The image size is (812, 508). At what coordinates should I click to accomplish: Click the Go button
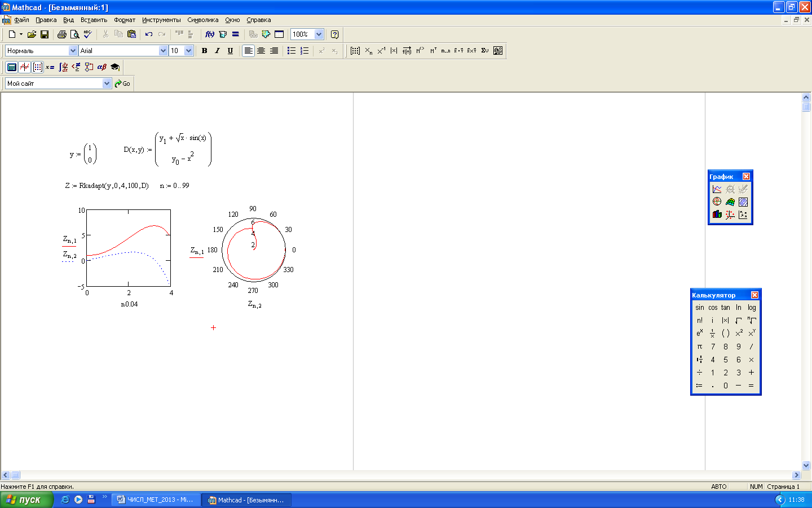pyautogui.click(x=123, y=84)
